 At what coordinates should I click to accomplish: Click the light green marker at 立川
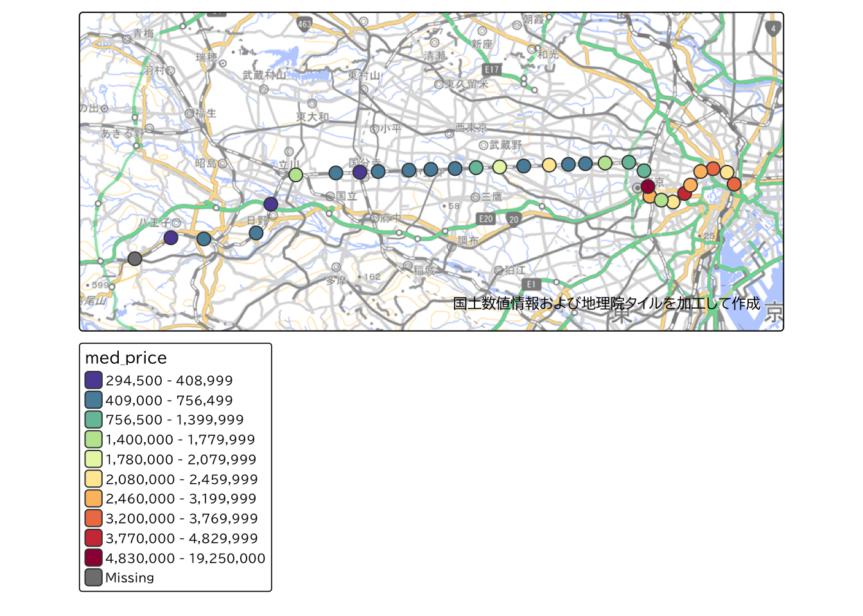[295, 175]
